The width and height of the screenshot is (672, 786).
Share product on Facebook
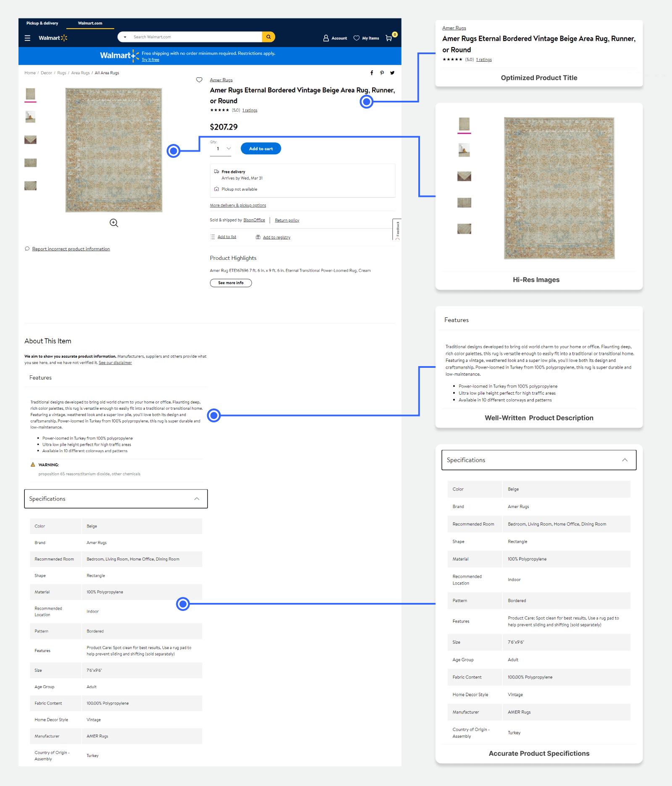pyautogui.click(x=372, y=73)
